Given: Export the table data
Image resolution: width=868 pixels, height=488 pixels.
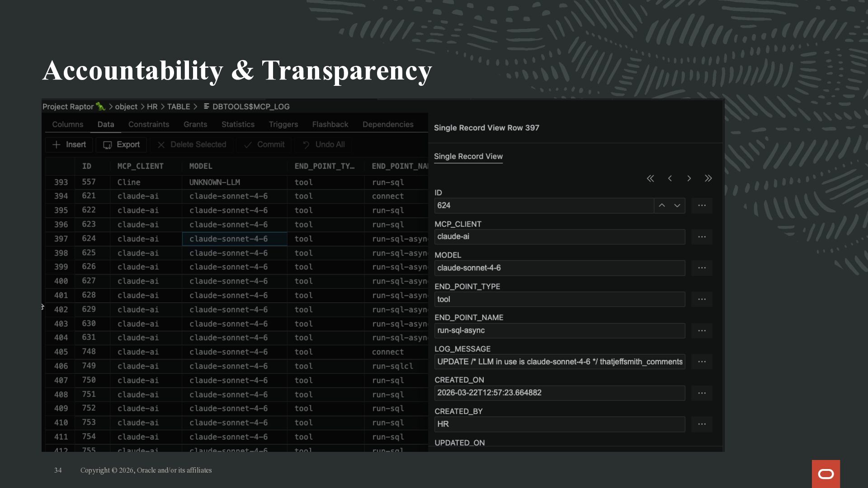Looking at the screenshot, I should tap(121, 145).
